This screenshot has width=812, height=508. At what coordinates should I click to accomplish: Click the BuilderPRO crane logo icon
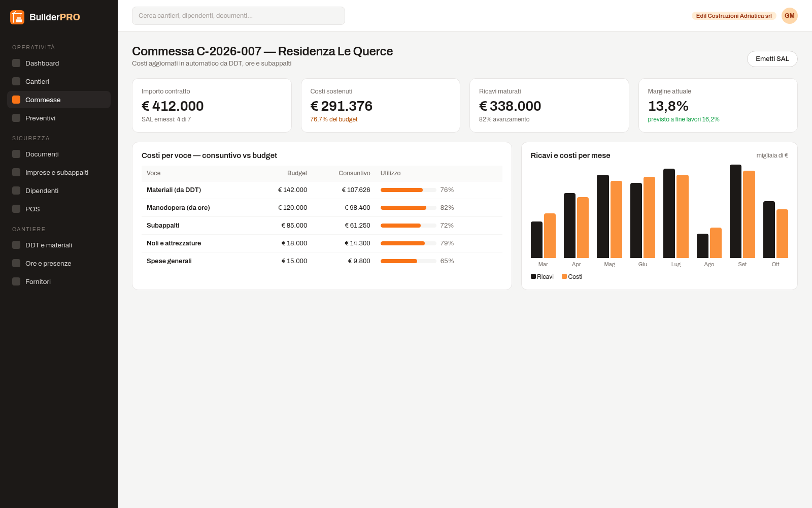coord(17,17)
